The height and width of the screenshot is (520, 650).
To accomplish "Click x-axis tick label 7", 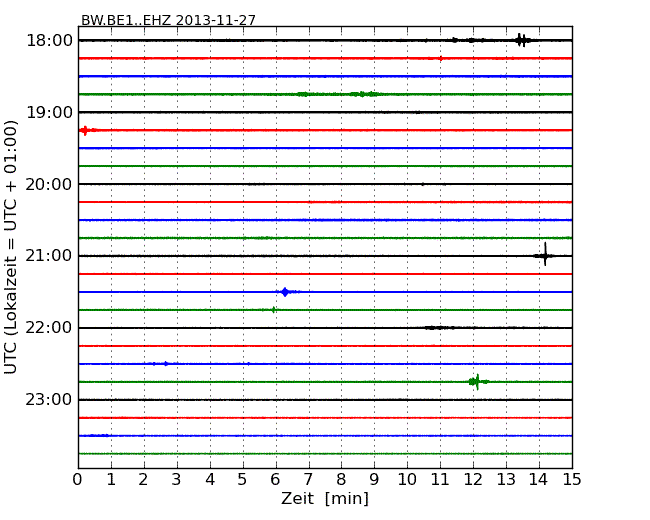I will click(x=308, y=480).
